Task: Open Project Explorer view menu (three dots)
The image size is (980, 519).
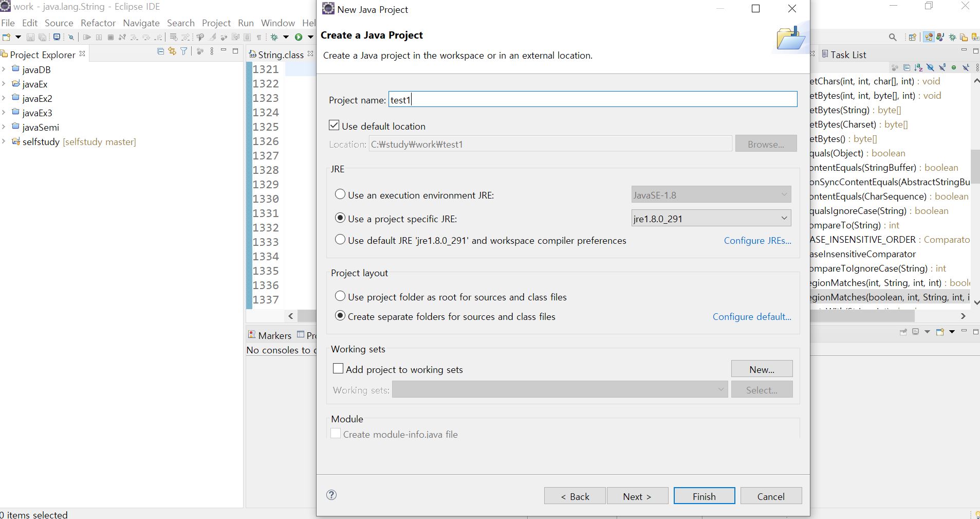Action: coord(212,51)
